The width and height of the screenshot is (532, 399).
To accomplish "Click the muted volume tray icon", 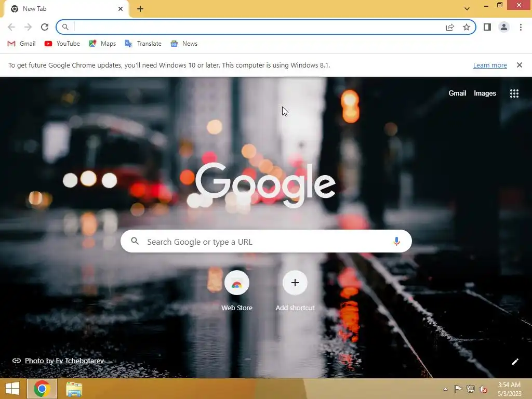I will [x=483, y=389].
